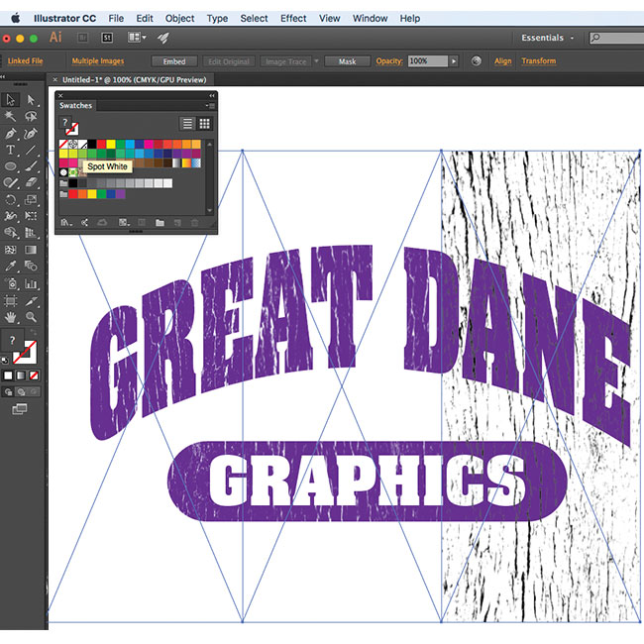Select the Symbol Sprayer tool
The height and width of the screenshot is (644, 644).
[x=10, y=283]
